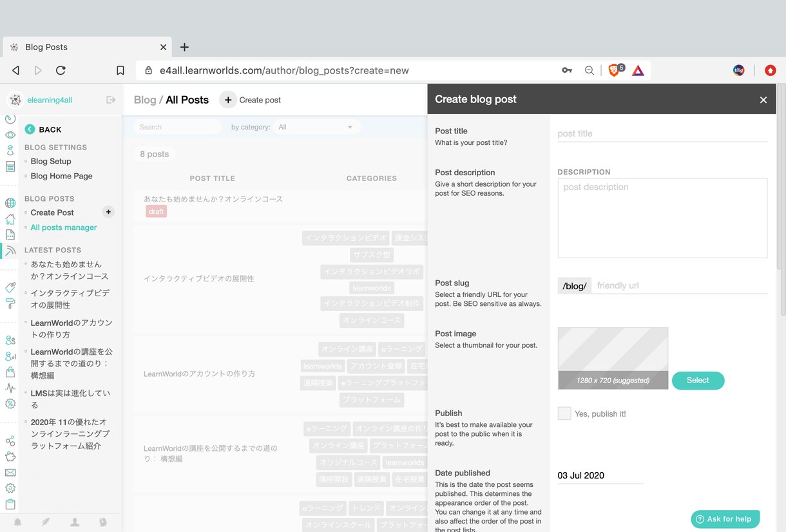Select Create Post in the sidebar menu

52,213
